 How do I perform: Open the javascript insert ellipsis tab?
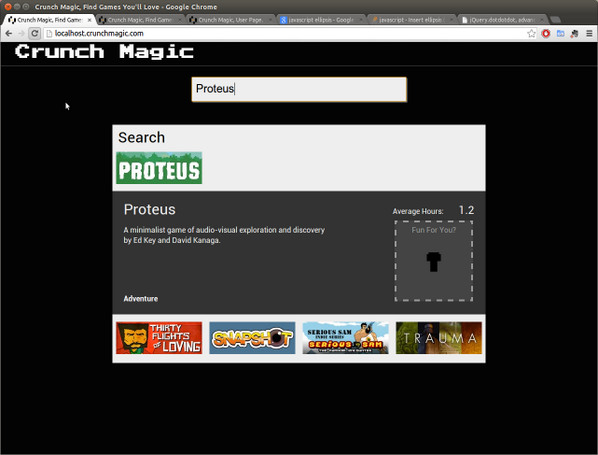[411, 19]
